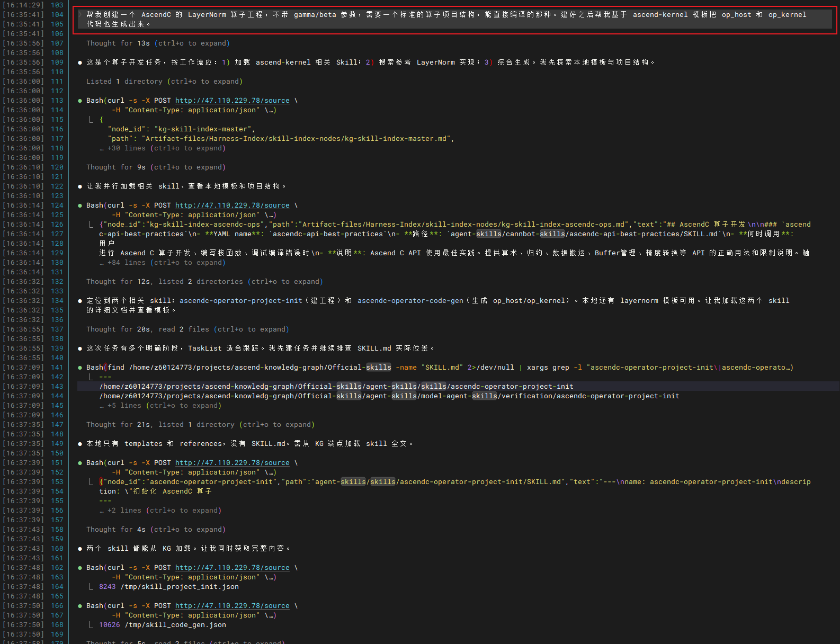Click the '"node_id":"ascendc-operator-project-init"' output line
The image size is (840, 644).
point(455,482)
